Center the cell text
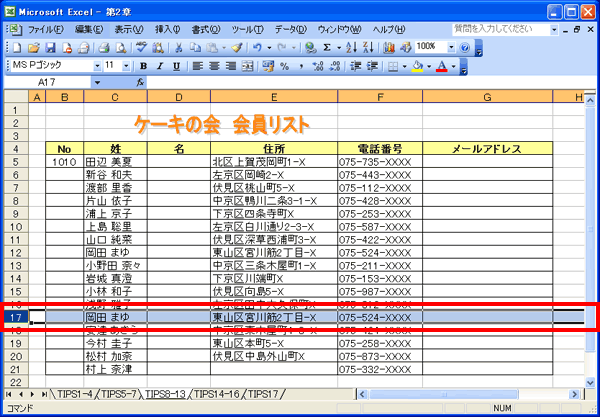Viewport: 600px width, 417px height. (214, 67)
